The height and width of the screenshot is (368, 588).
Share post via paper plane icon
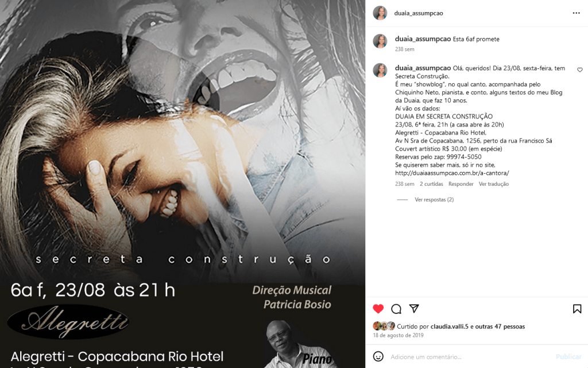coord(414,309)
